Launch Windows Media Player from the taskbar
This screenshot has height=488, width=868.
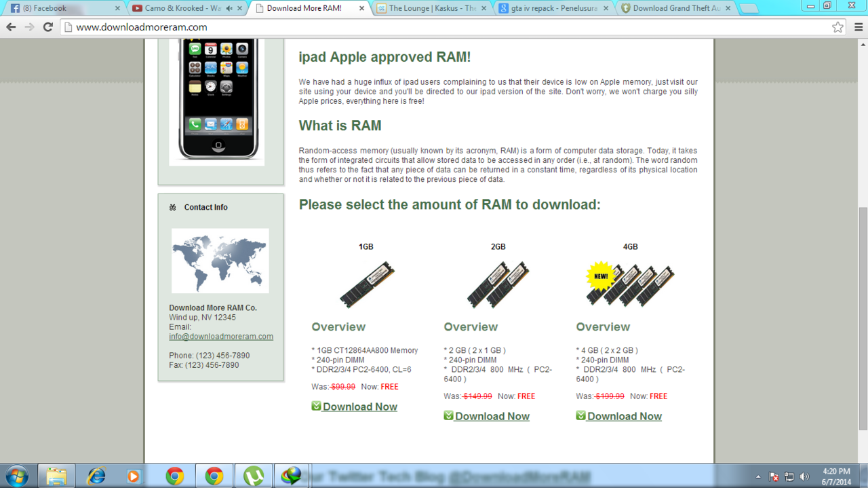(136, 476)
